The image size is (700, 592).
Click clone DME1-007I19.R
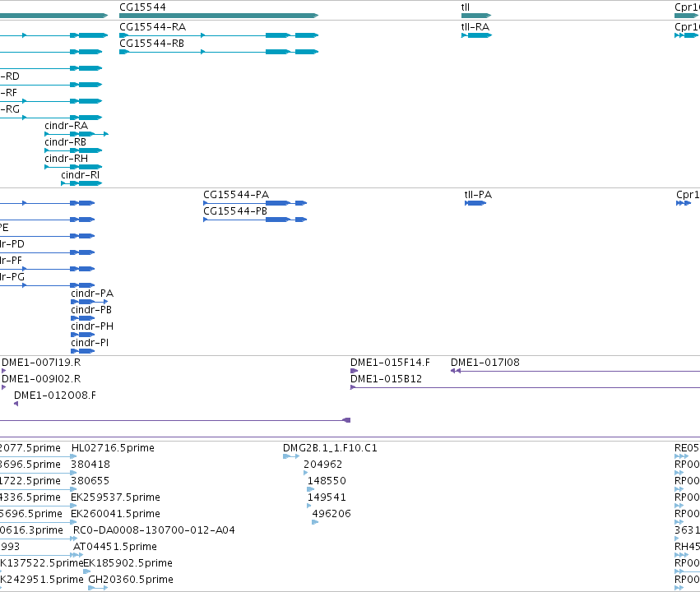click(x=4, y=371)
